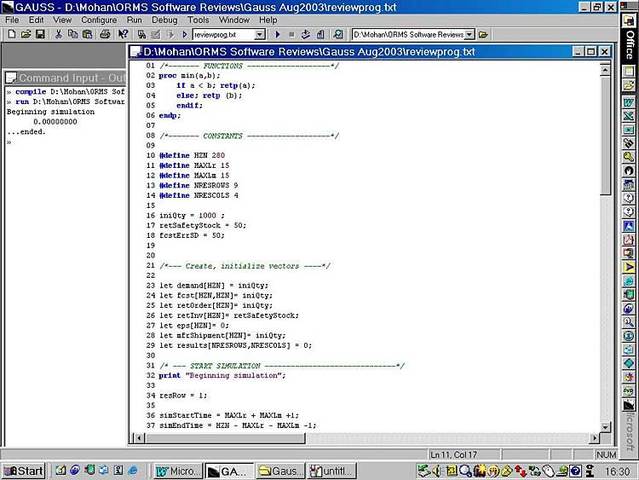The width and height of the screenshot is (639, 480).
Task: Click the editor horizontal scrollbar left arrow
Action: tap(139, 438)
